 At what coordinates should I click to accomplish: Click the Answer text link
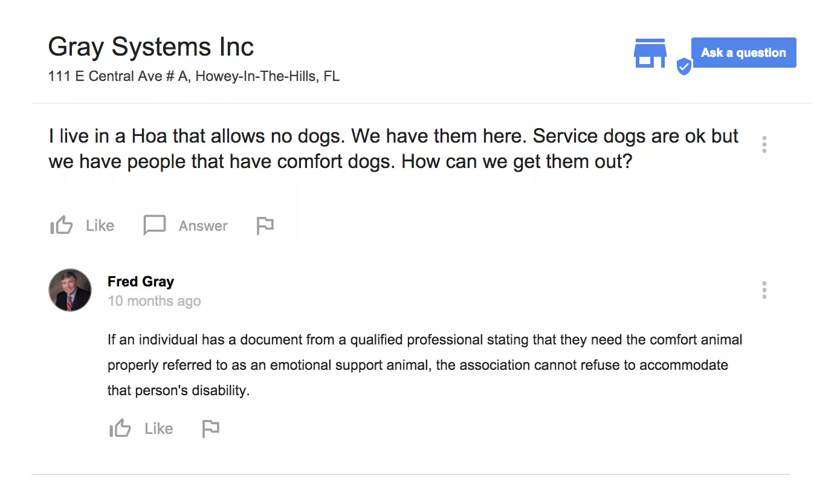(x=203, y=226)
